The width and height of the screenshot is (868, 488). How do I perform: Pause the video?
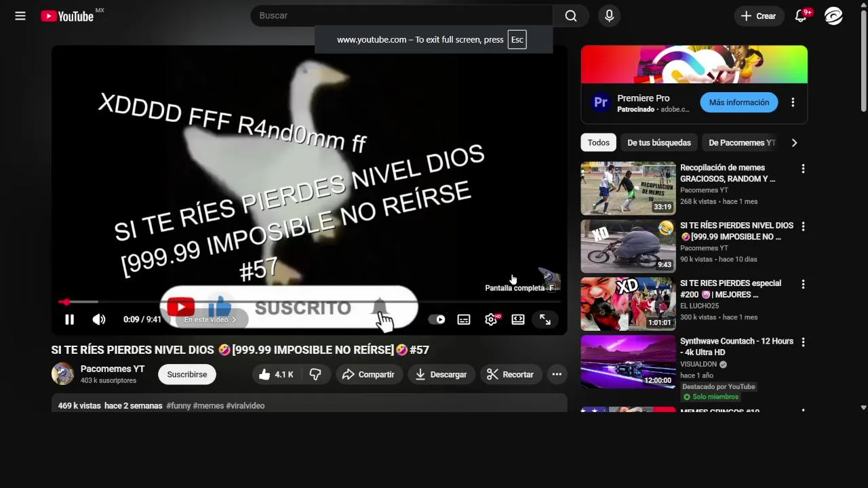point(69,319)
